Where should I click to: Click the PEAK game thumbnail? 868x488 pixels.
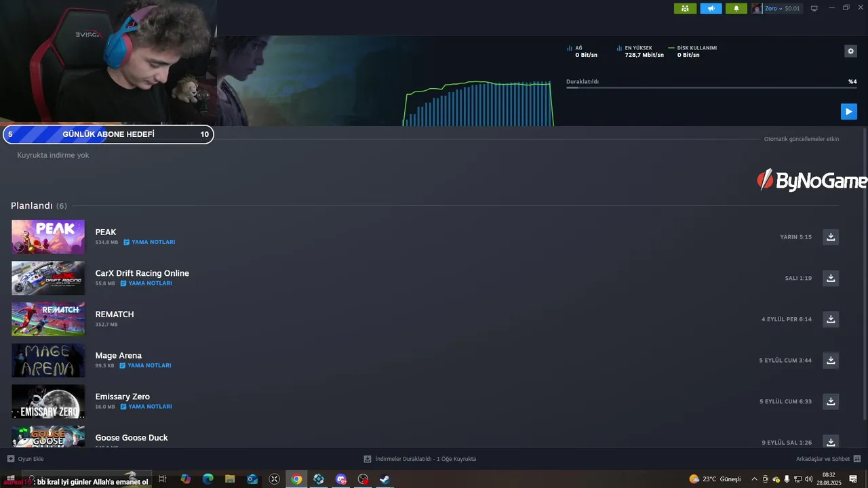pos(48,237)
